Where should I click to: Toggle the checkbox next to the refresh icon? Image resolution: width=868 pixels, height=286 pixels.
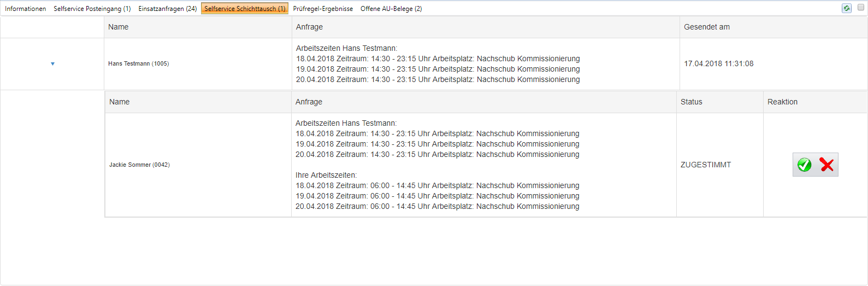pyautogui.click(x=861, y=8)
